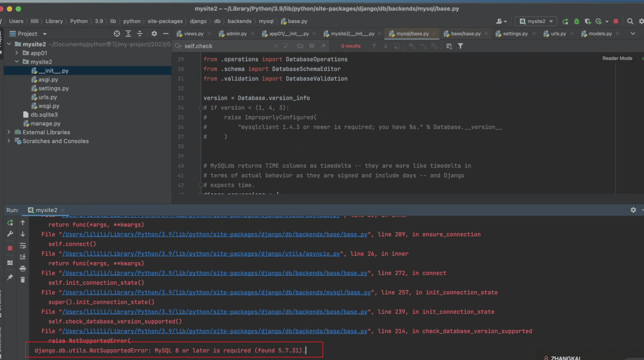Expand External Libraries node
Image resolution: width=644 pixels, height=360 pixels.
(9, 132)
